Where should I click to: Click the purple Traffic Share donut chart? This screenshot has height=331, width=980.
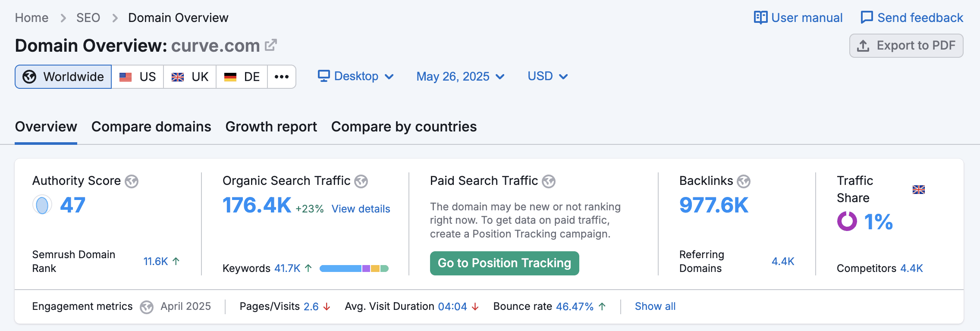coord(847,221)
